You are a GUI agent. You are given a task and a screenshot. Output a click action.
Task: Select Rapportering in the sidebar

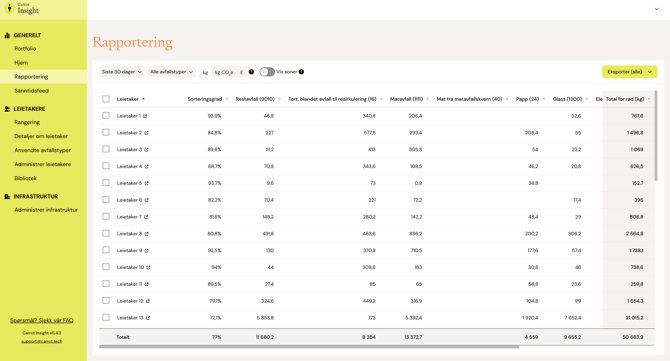(x=31, y=77)
